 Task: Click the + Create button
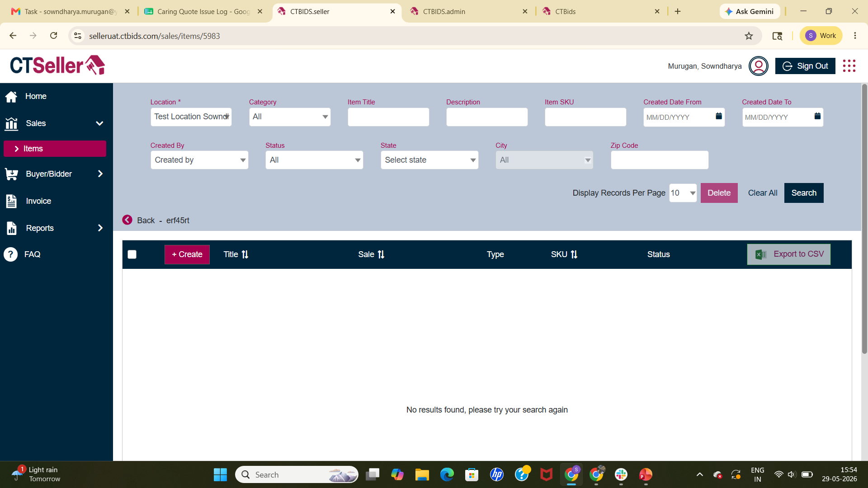[187, 254]
